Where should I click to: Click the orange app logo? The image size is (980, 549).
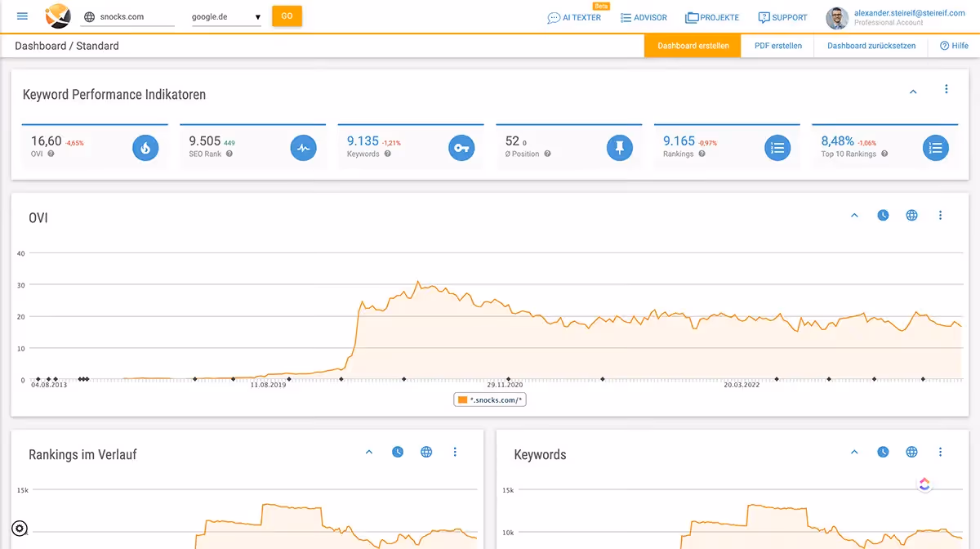57,16
